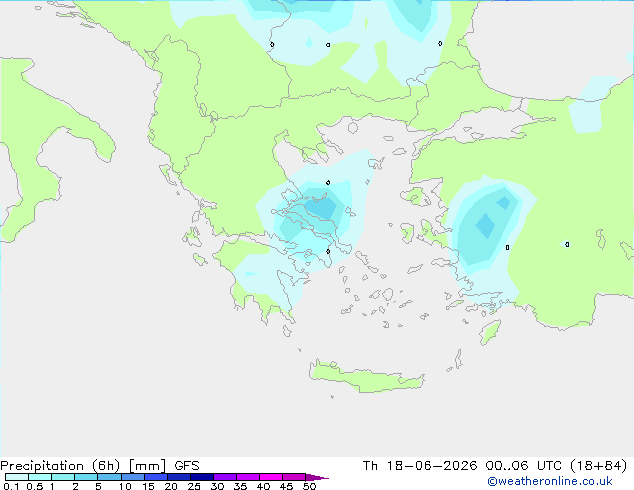Select the 5–10 mm legend color box
This screenshot has width=634, height=490.
coord(109,477)
